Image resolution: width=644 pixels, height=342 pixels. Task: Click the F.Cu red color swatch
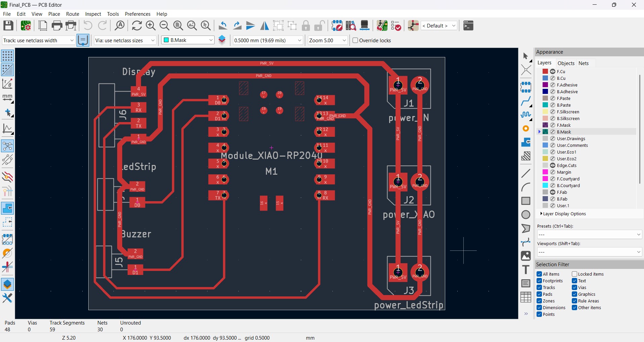(x=545, y=71)
